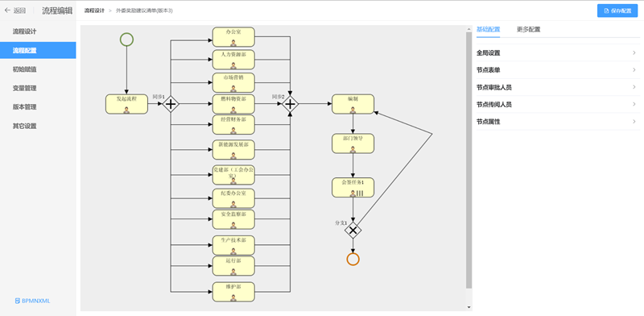Screen dimensions: 644x316
Task: Open 变量管理 in the sidebar
Action: 38,88
